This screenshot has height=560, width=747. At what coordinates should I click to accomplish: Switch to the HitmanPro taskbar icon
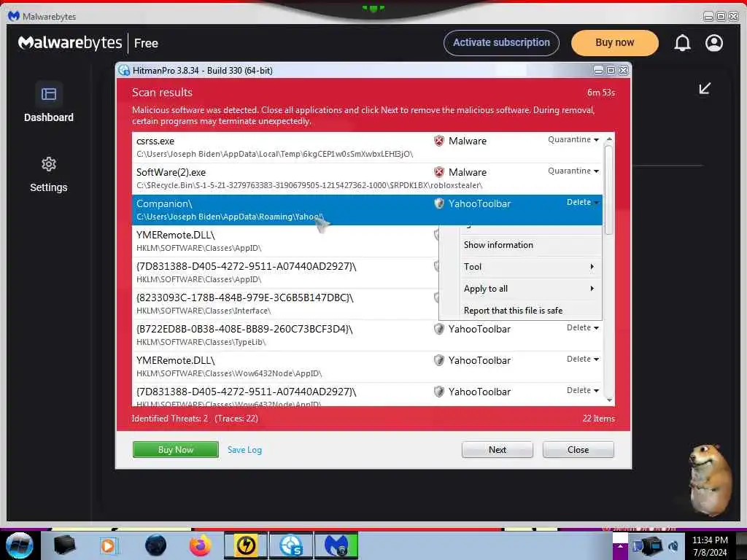[x=291, y=545]
